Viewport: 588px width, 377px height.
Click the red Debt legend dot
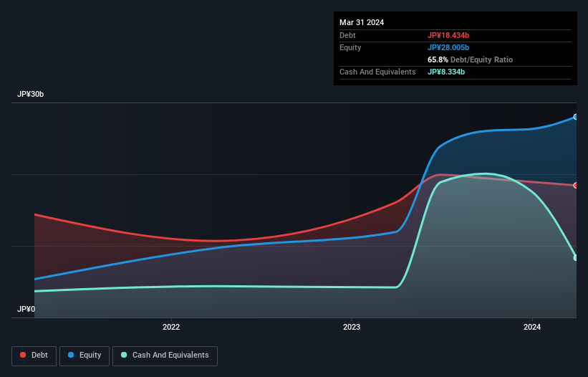coord(23,355)
